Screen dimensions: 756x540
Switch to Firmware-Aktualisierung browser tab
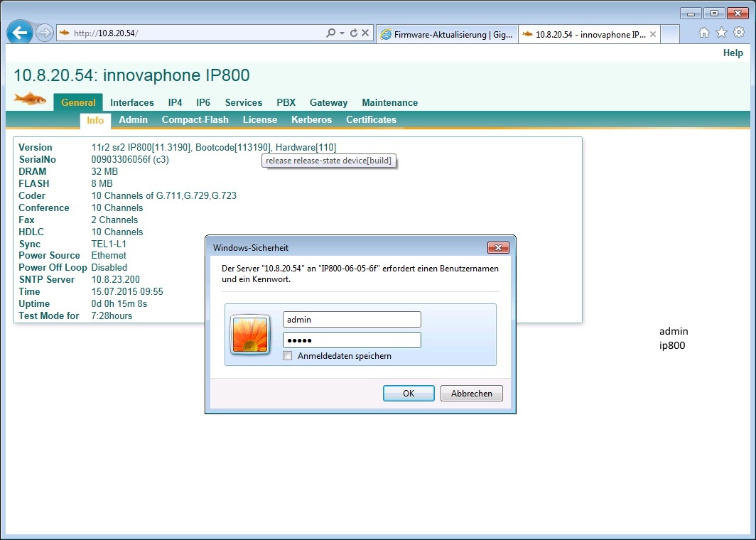pyautogui.click(x=446, y=34)
